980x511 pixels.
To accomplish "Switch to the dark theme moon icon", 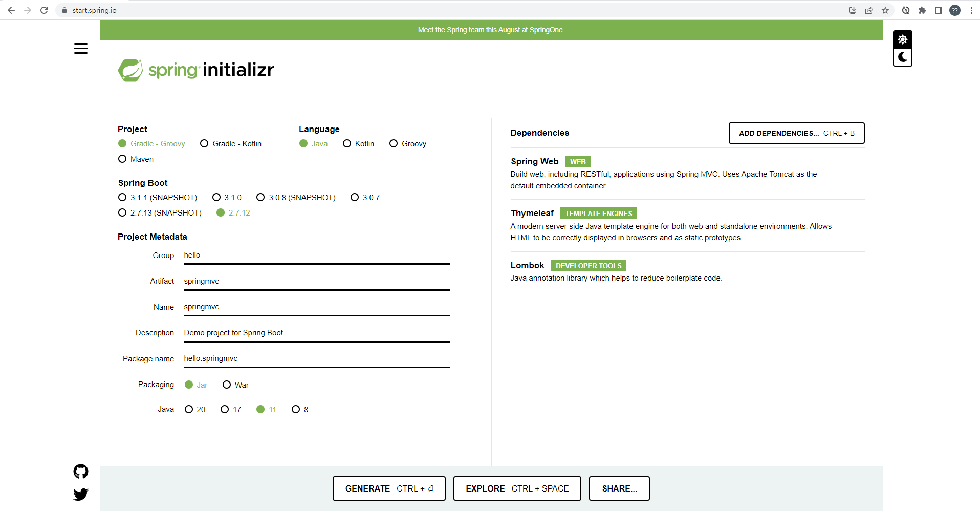I will [903, 57].
